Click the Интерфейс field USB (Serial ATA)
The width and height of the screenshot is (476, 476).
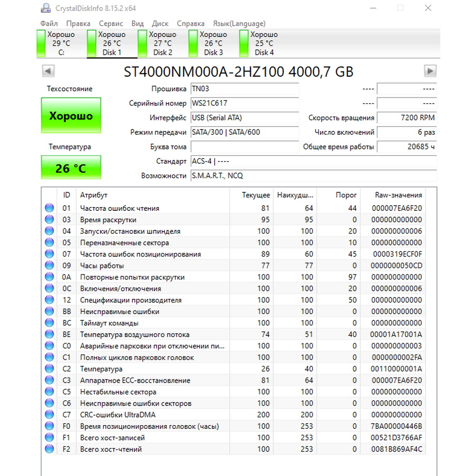(x=245, y=118)
